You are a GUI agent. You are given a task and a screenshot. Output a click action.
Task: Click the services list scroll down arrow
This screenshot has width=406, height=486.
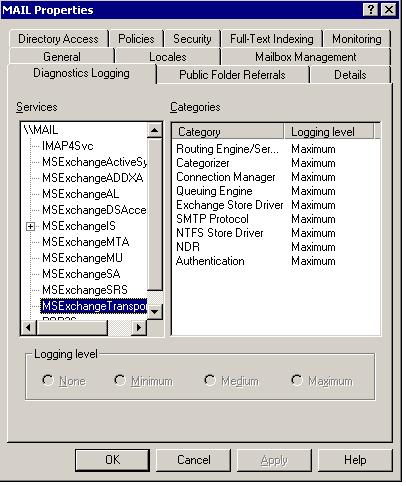point(154,312)
